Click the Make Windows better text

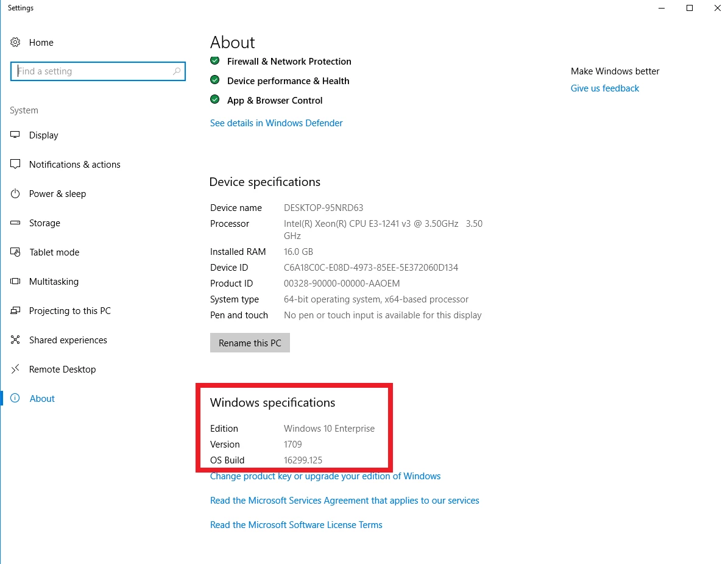pyautogui.click(x=615, y=71)
